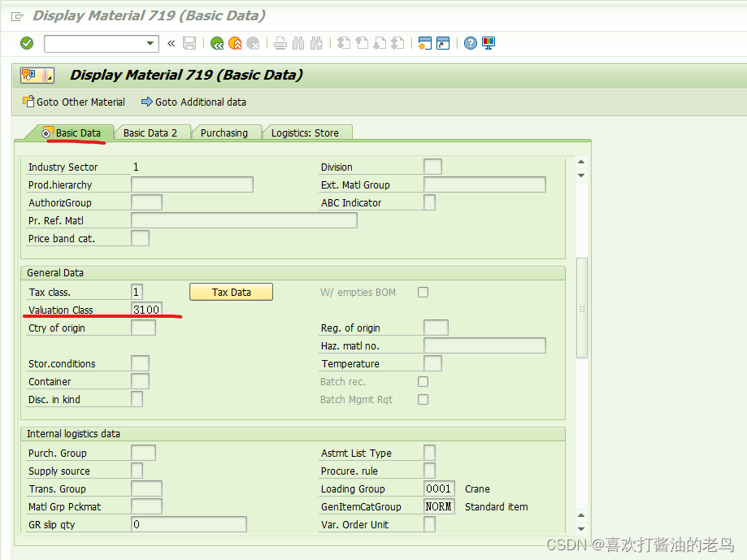Click the Haz. matl no. field
The height and width of the screenshot is (560, 747).
[484, 345]
